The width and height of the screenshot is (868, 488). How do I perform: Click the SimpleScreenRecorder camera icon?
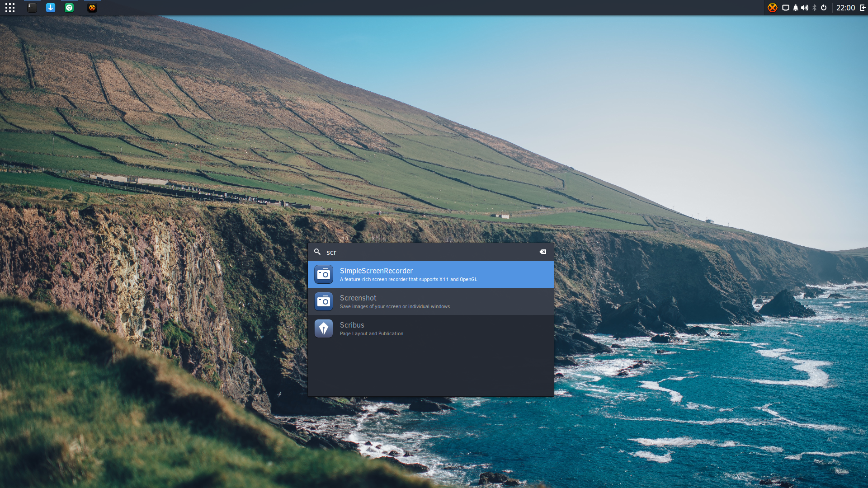coord(324,274)
